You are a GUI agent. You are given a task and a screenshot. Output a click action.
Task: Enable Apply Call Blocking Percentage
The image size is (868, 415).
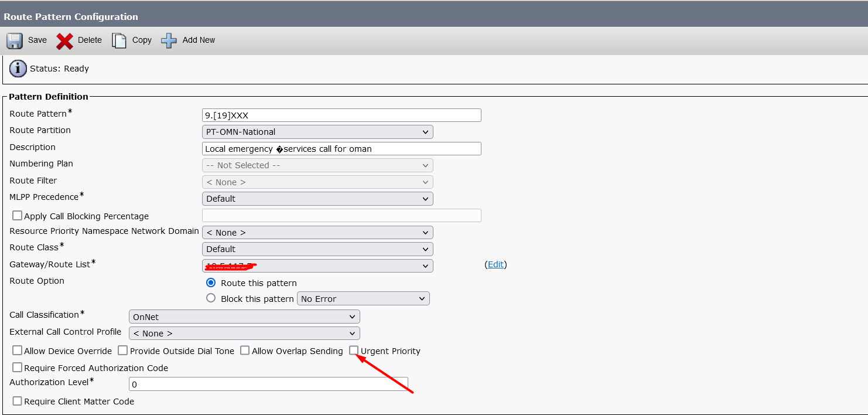click(17, 215)
